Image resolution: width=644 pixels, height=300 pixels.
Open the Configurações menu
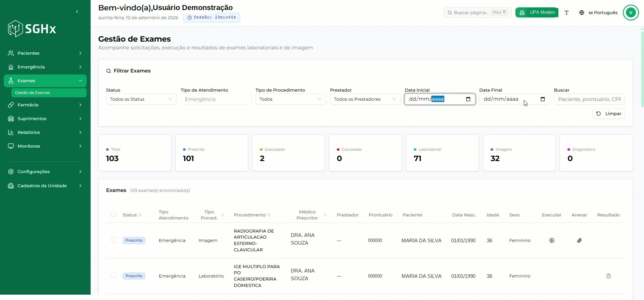45,171
